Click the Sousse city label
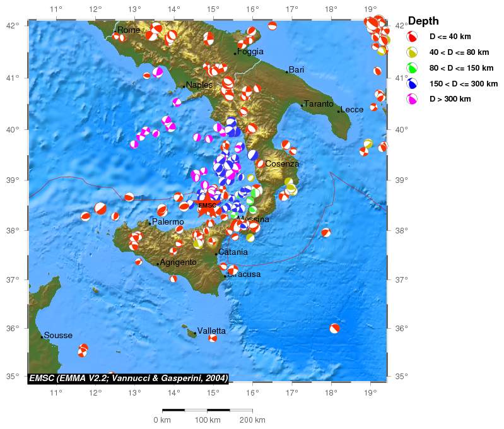Image resolution: width=504 pixels, height=429 pixels. point(58,336)
